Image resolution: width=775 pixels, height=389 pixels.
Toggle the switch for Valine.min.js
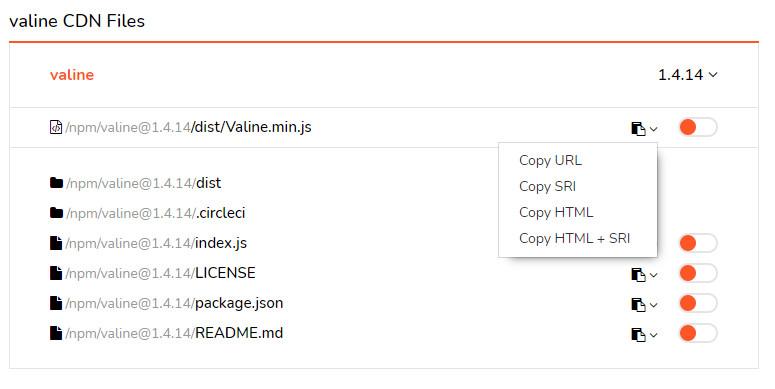pyautogui.click(x=698, y=127)
